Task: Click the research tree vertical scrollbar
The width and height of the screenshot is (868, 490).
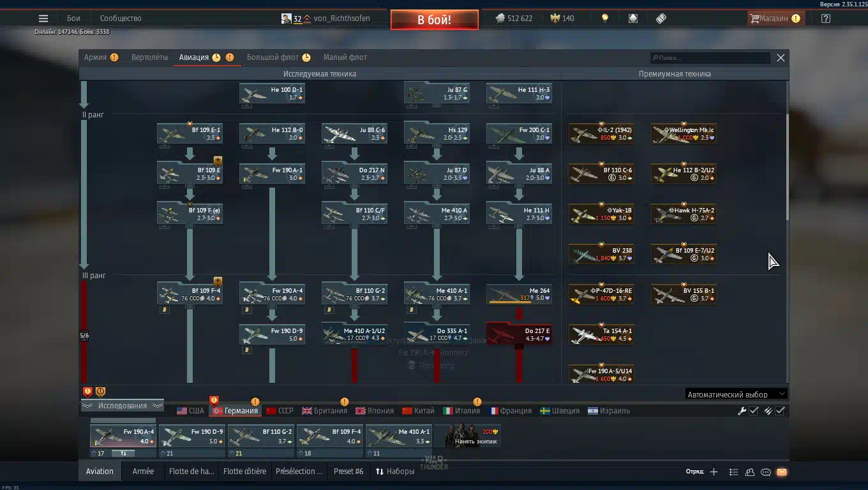Action: (786, 167)
